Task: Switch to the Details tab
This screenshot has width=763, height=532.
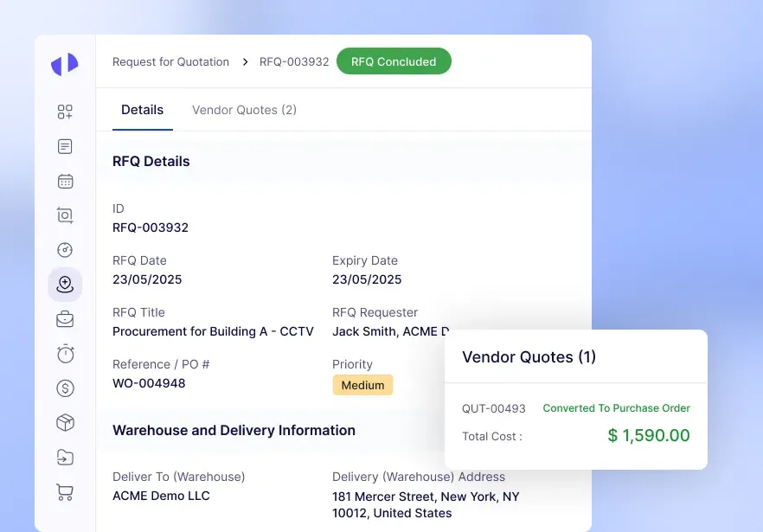Action: tap(142, 110)
